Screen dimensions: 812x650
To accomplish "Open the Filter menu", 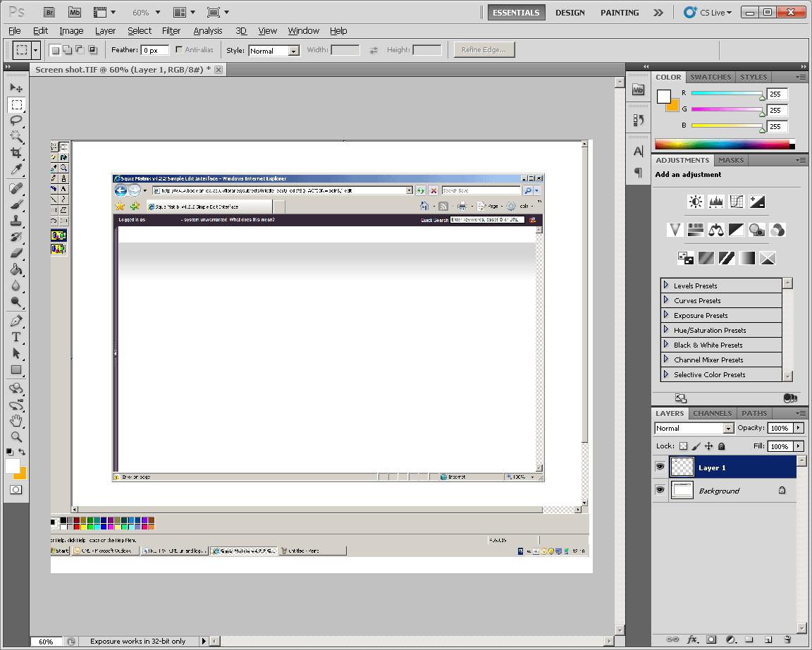I will [x=171, y=31].
